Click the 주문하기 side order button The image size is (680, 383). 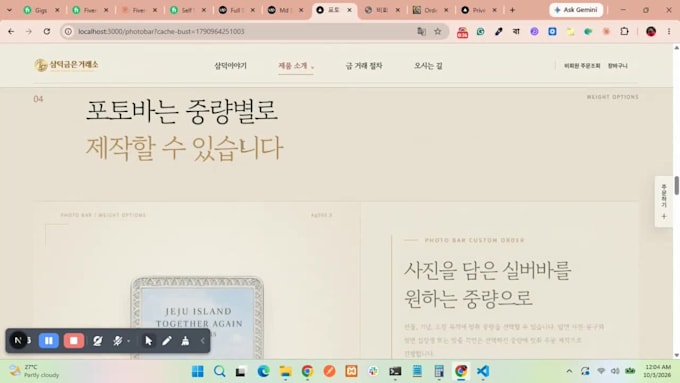664,201
